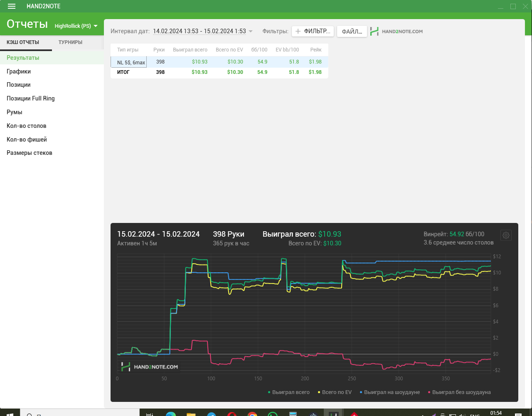Sort by the Всего по EV column header
This screenshot has height=416, width=532.
229,50
